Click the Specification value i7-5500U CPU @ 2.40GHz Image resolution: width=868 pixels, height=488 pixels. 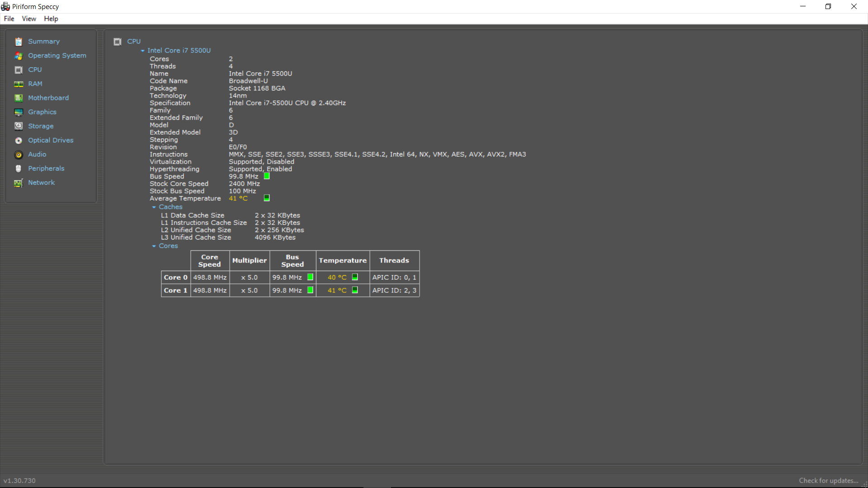[x=287, y=103]
